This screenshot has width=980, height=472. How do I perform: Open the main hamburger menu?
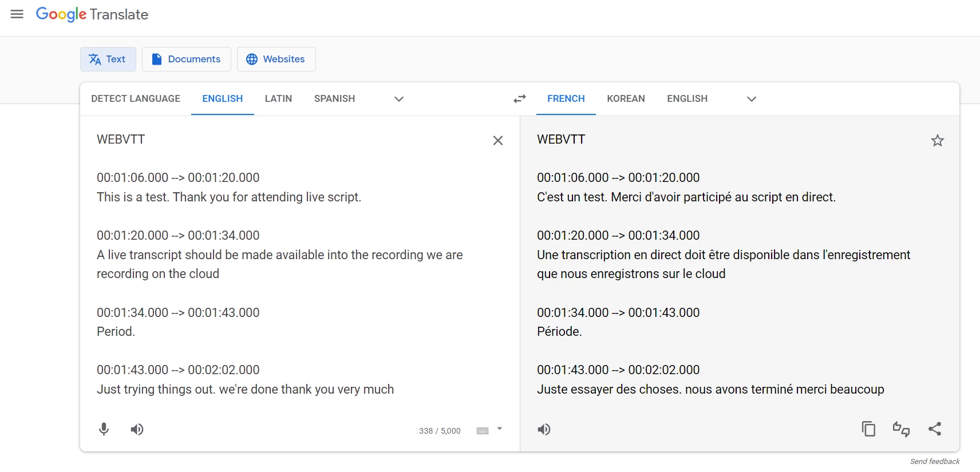click(17, 14)
